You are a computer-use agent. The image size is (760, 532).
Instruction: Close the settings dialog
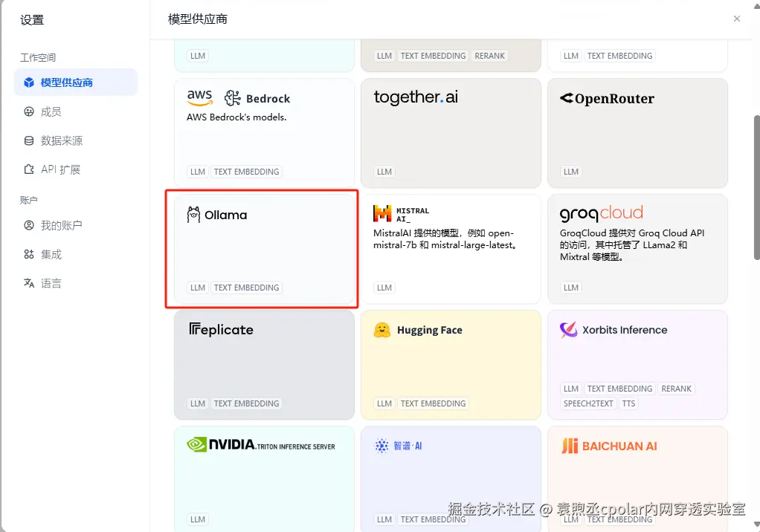(x=737, y=19)
